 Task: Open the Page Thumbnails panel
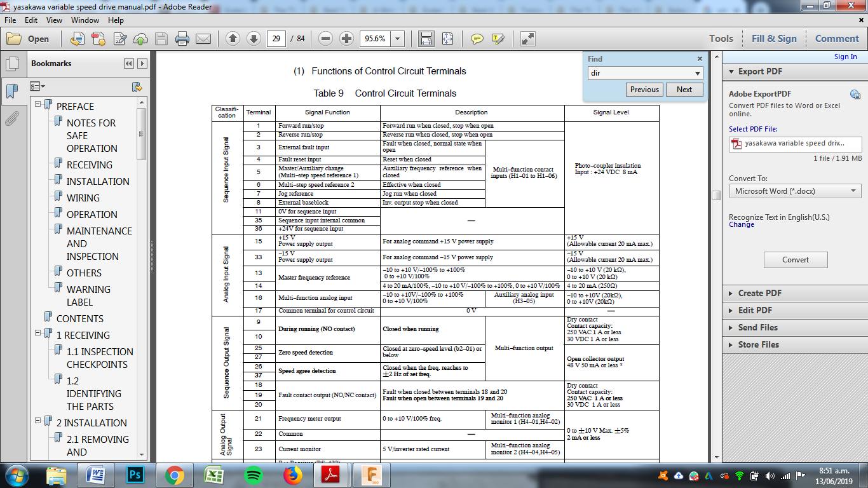pos(12,64)
